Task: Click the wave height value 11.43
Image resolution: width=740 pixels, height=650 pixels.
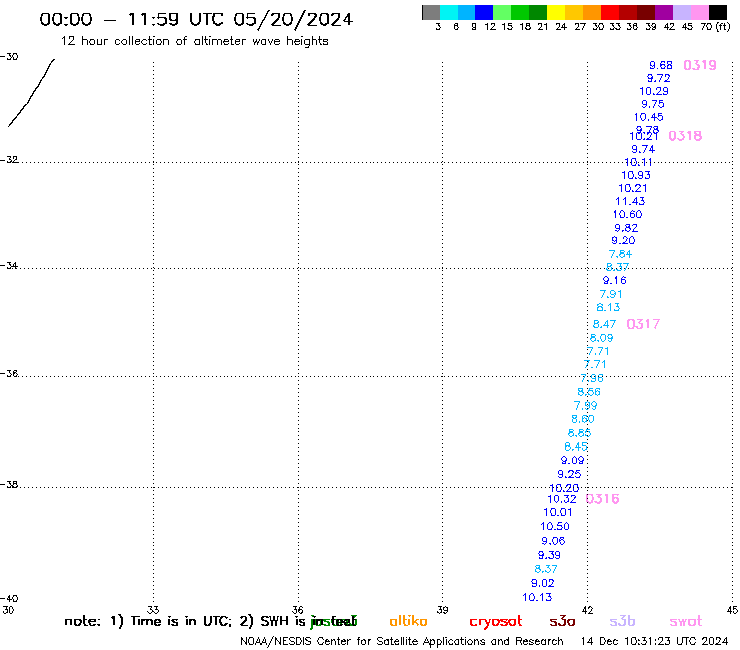Action: 630,201
